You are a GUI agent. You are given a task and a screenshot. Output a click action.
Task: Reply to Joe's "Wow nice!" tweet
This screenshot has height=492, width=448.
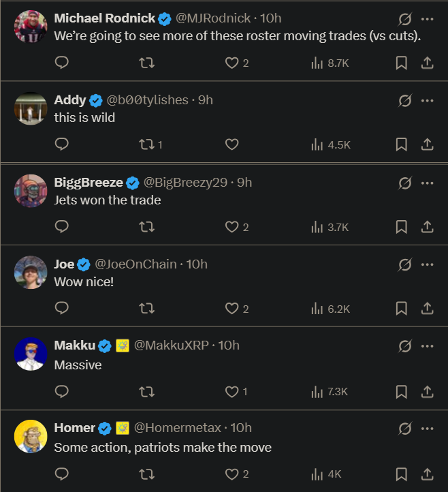62,309
